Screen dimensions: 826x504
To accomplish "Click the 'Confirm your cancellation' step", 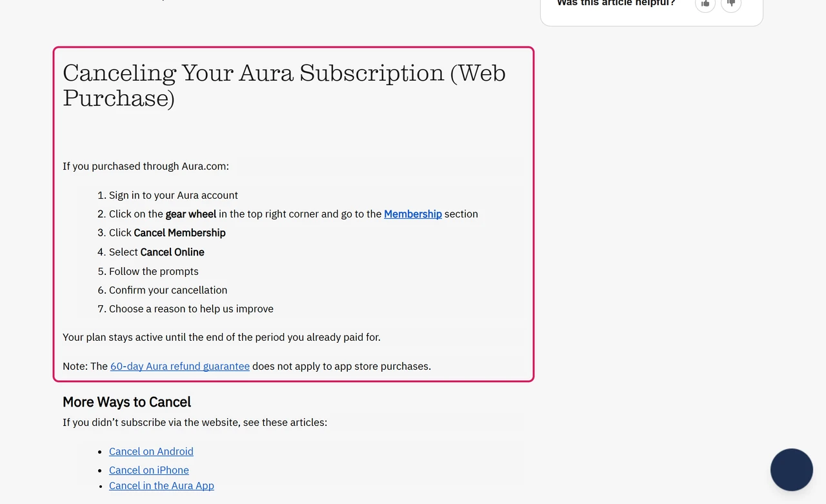I will (168, 290).
